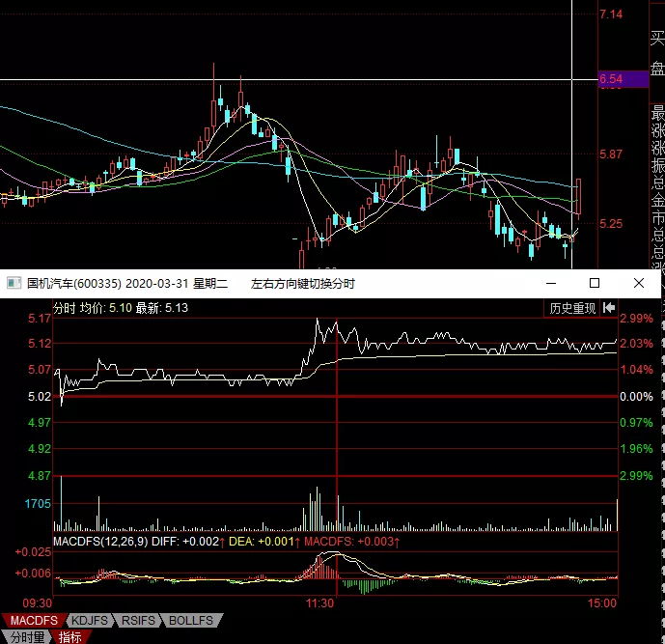Switch to the MACDFS indicator tab
This screenshot has height=644, width=665.
point(34,621)
